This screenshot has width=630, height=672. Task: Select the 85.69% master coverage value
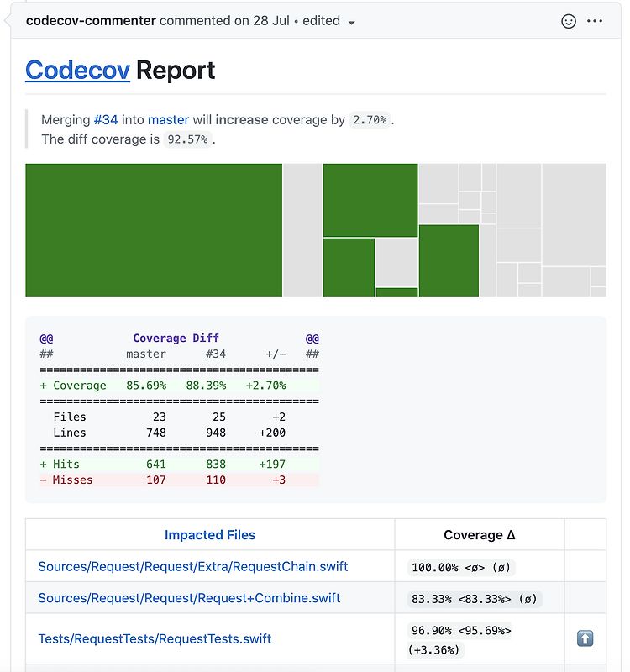[146, 386]
